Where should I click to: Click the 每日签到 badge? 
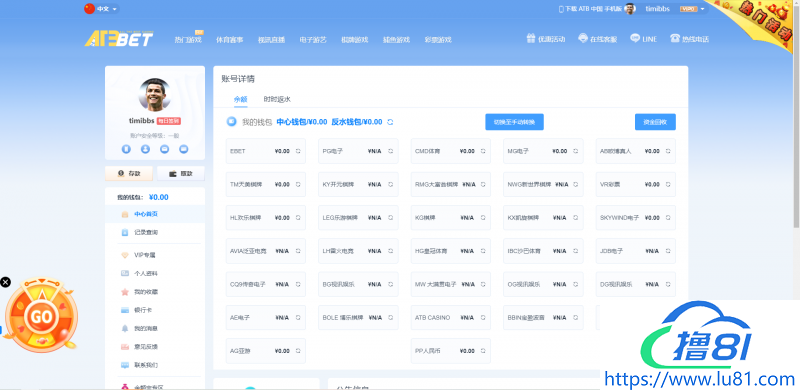168,121
